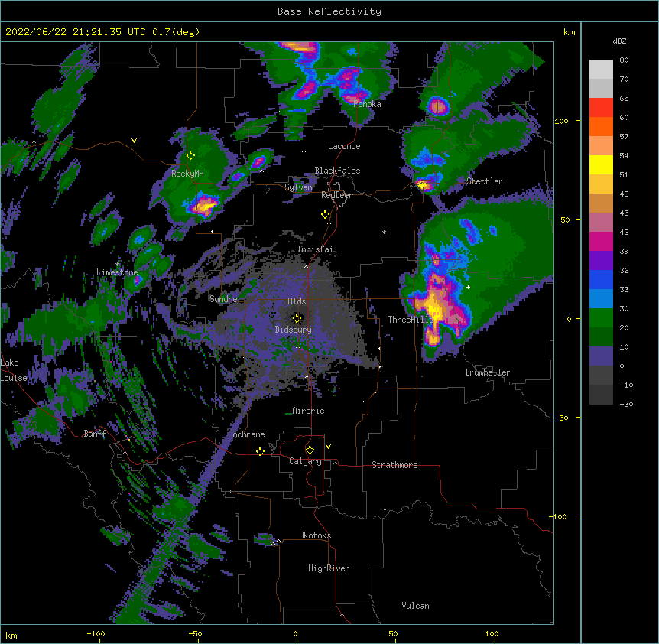
Task: Pick the slate-violet swatch between 10 and 0 dBZ
Action: pos(601,356)
